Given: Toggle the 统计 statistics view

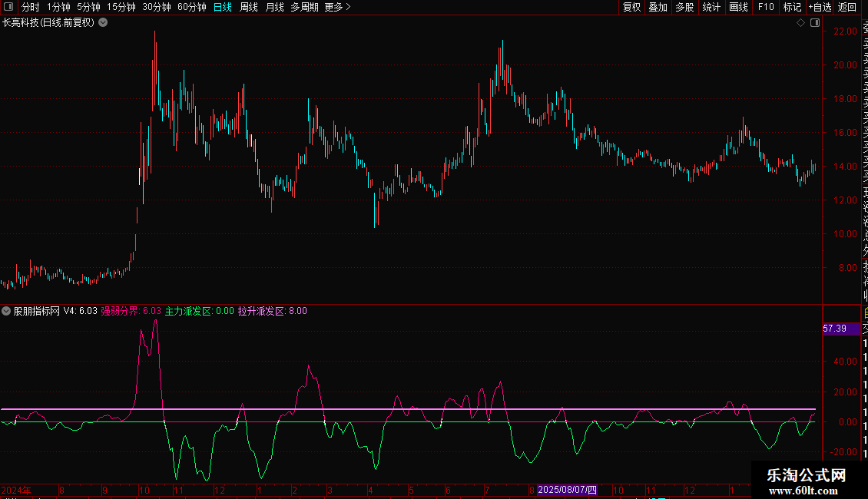Looking at the screenshot, I should tap(711, 7).
